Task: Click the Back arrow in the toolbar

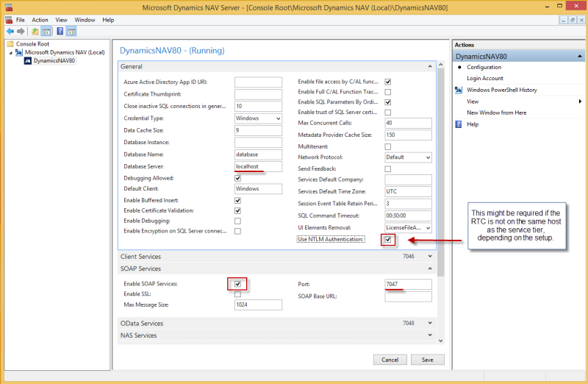Action: pyautogui.click(x=9, y=32)
